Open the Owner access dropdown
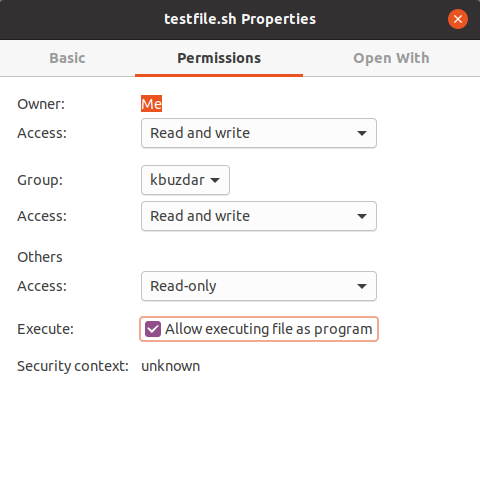 pos(259,133)
